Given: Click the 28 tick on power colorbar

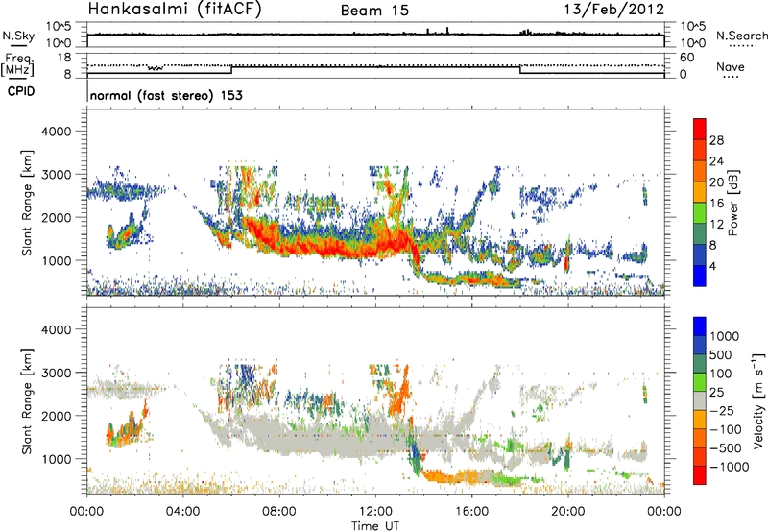Looking at the screenshot, I should [715, 140].
